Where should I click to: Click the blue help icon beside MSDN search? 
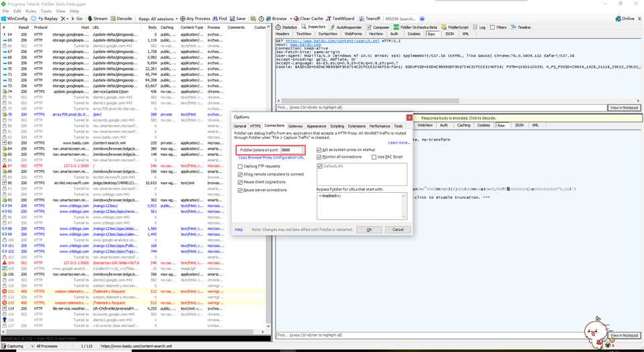[422, 19]
